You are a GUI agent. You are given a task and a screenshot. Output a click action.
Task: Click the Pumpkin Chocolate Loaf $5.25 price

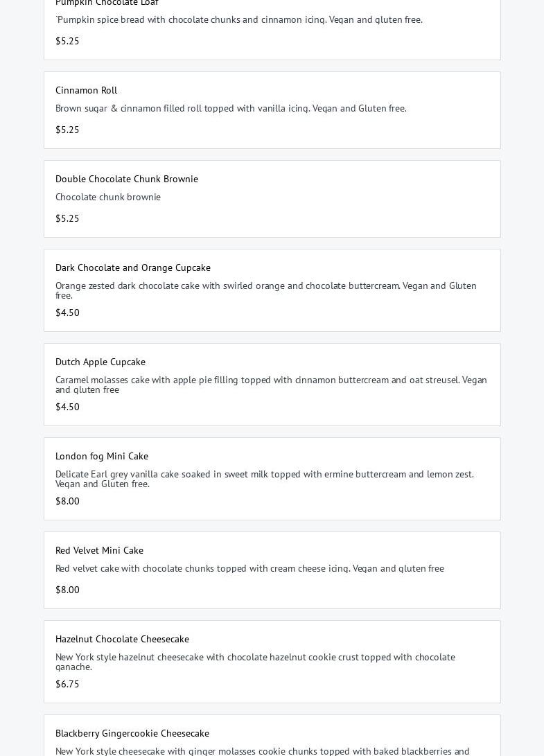[67, 41]
